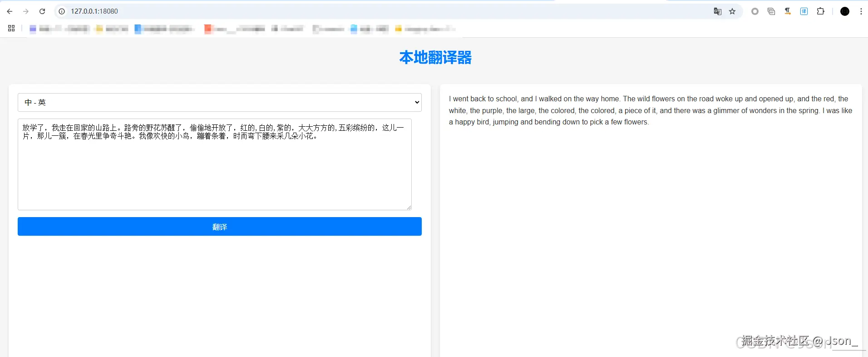Image resolution: width=868 pixels, height=357 pixels.
Task: Bookmark this page with the star icon
Action: pyautogui.click(x=732, y=11)
